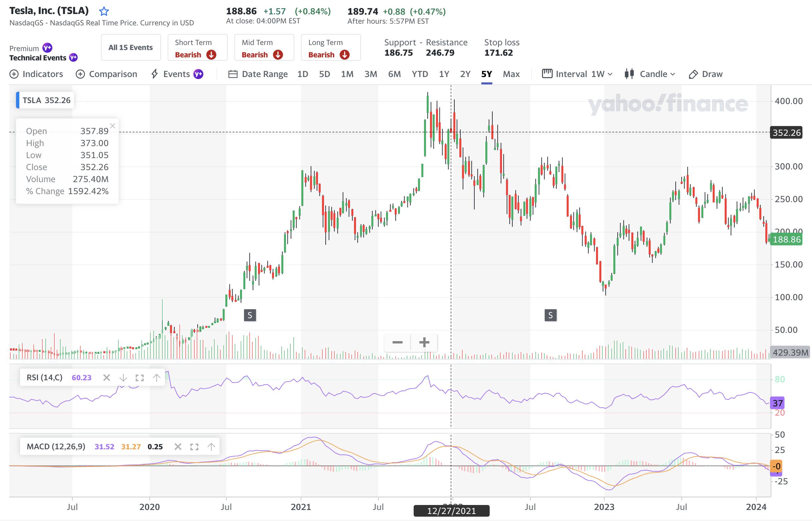The height and width of the screenshot is (521, 812).
Task: Move MACD panel up with arrow
Action: point(211,447)
